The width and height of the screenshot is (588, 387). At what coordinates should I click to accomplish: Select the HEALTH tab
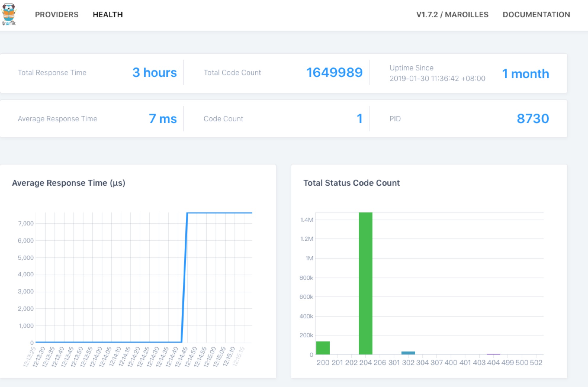point(108,14)
